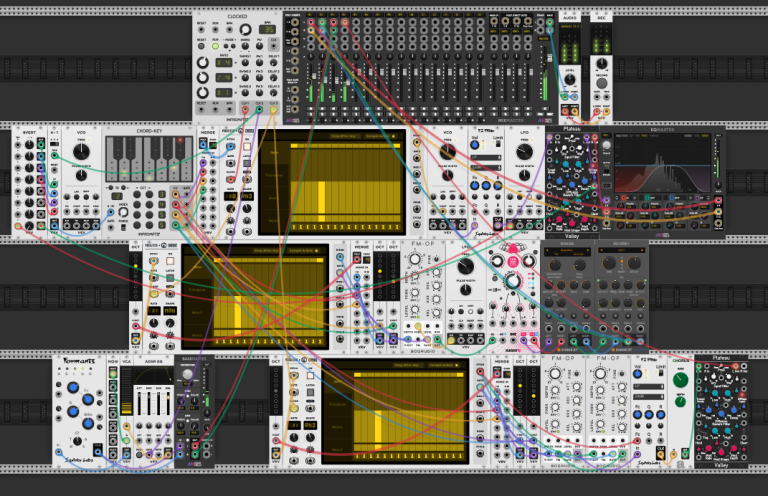Click the BPM display showing 35 on Clocked
Screen dimensions: 768x496
pyautogui.click(x=267, y=29)
